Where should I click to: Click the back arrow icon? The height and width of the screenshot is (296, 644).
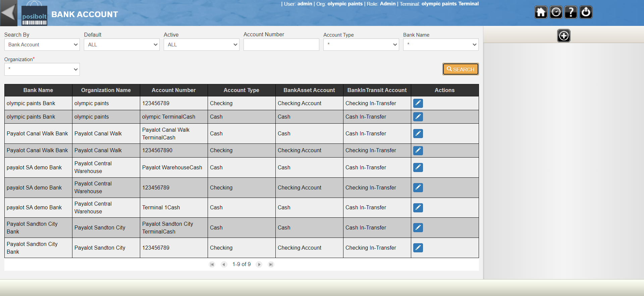point(8,13)
